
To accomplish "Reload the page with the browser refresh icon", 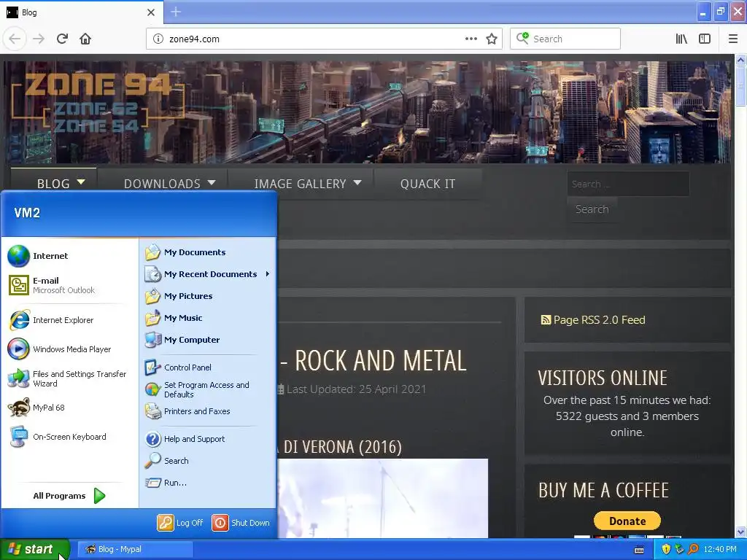I will pos(62,39).
